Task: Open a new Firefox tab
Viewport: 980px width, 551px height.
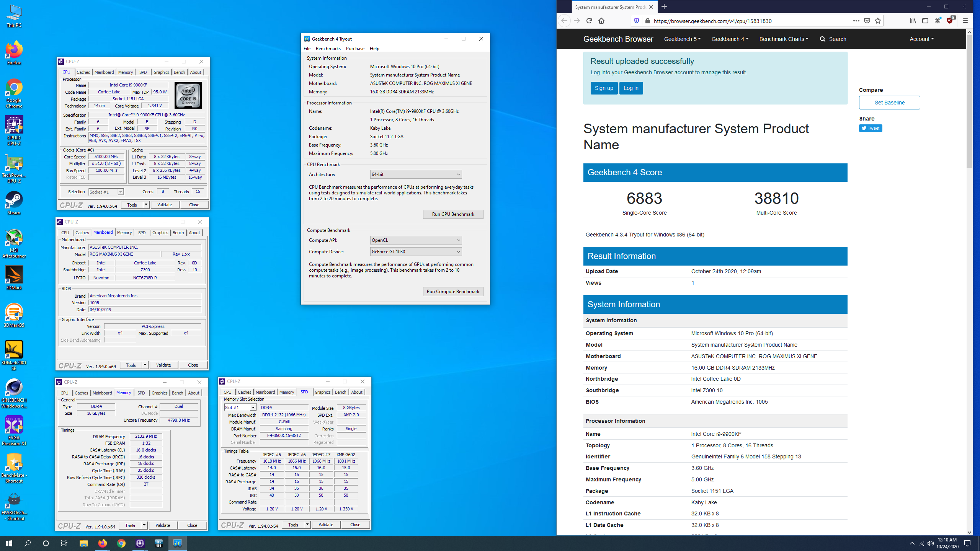Action: [x=664, y=7]
